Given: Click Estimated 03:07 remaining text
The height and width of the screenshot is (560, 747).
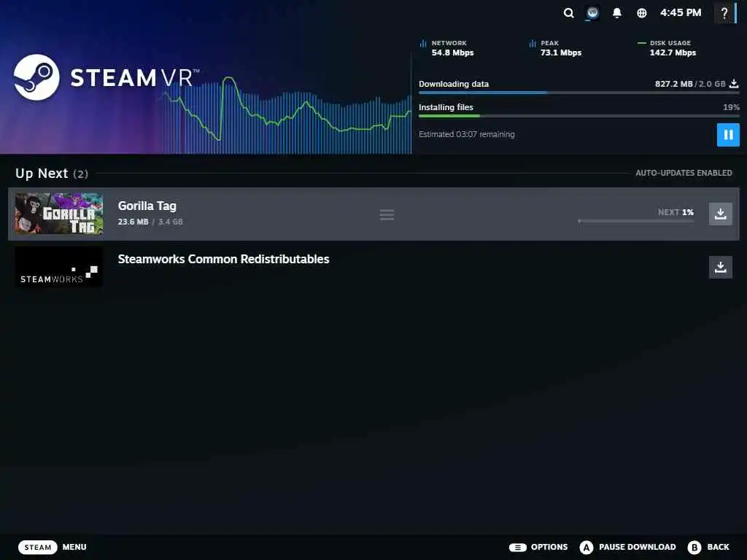Looking at the screenshot, I should (466, 134).
